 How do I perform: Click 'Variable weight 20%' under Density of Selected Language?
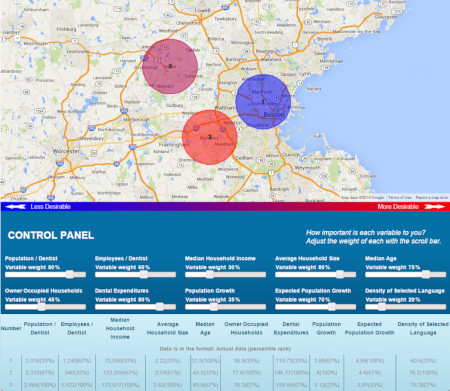coord(393,300)
